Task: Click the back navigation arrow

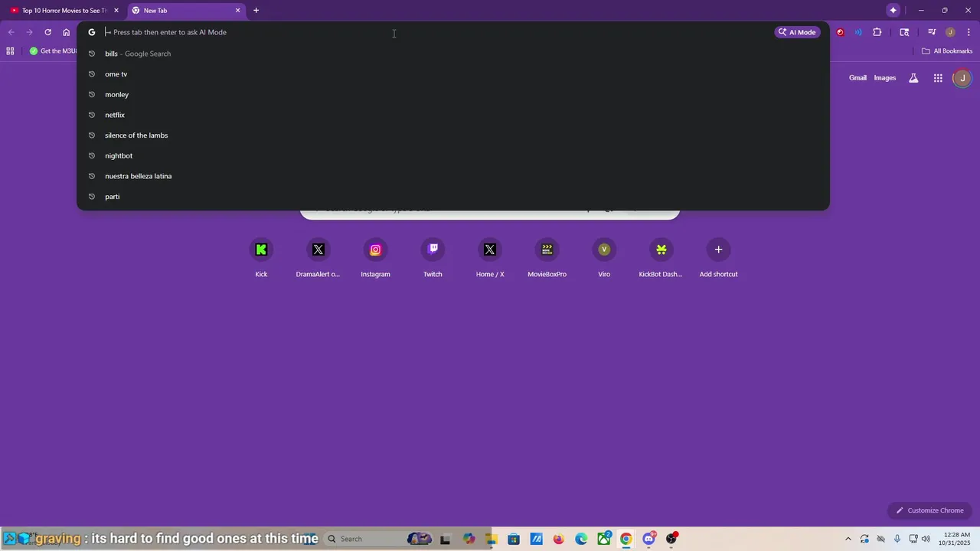Action: (11, 32)
